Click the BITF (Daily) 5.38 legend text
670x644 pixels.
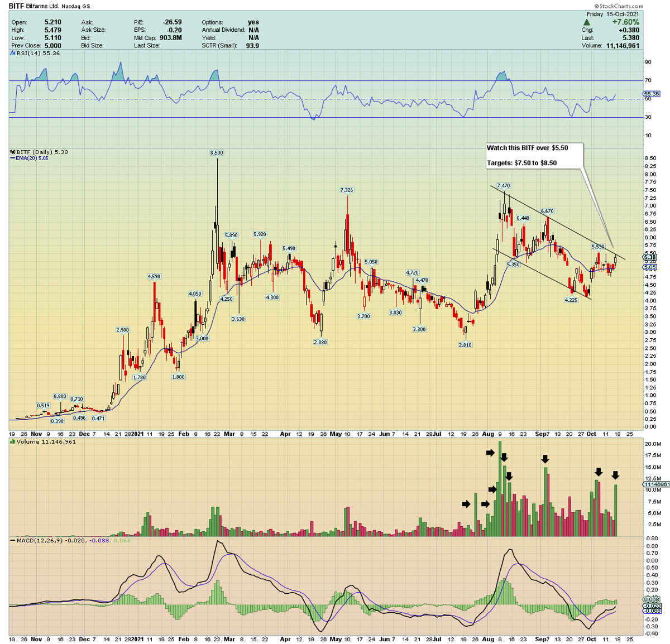(x=42, y=152)
